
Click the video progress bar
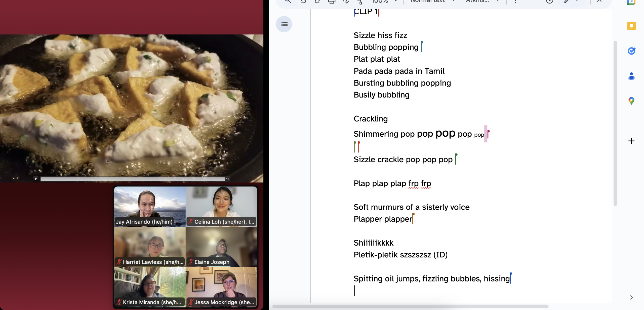pyautogui.click(x=132, y=179)
